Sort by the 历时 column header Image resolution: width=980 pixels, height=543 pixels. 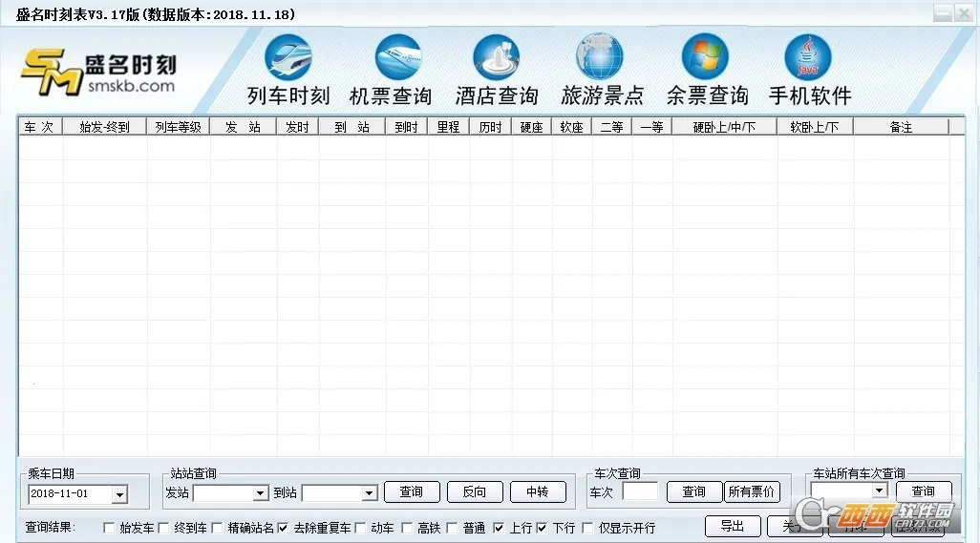pyautogui.click(x=491, y=127)
